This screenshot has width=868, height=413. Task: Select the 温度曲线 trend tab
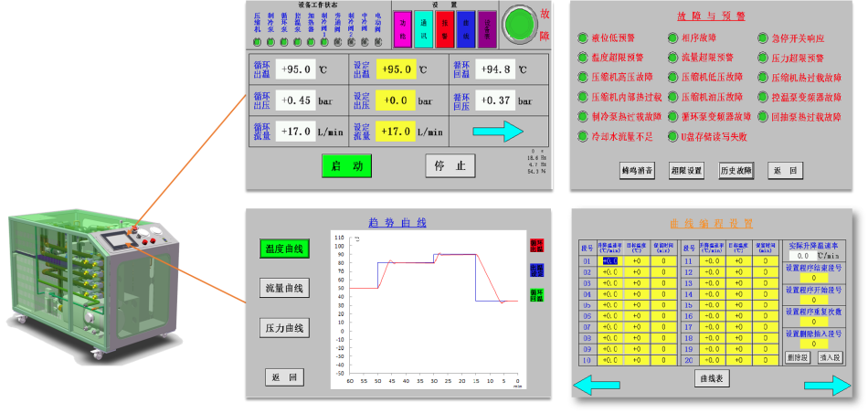284,249
